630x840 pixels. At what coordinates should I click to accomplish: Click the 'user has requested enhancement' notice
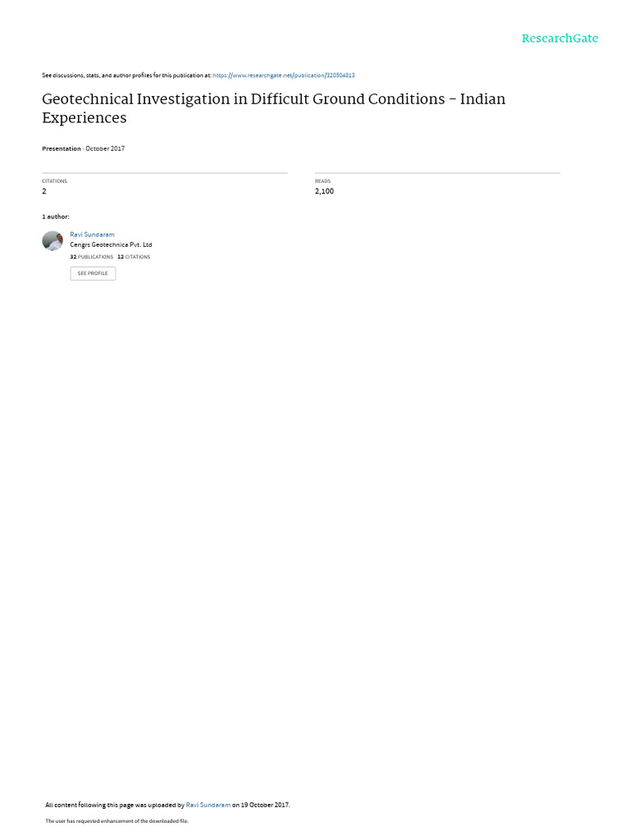tap(116, 820)
